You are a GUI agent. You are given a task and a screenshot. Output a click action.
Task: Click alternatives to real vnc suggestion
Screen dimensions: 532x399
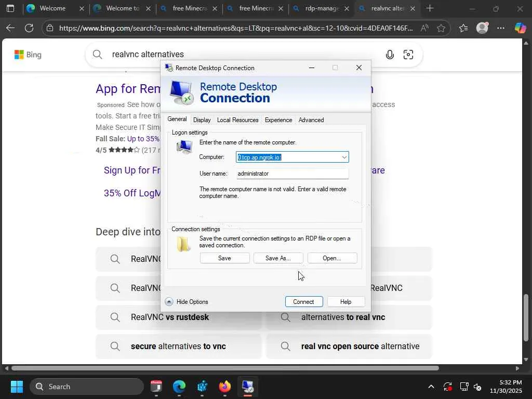349,317
